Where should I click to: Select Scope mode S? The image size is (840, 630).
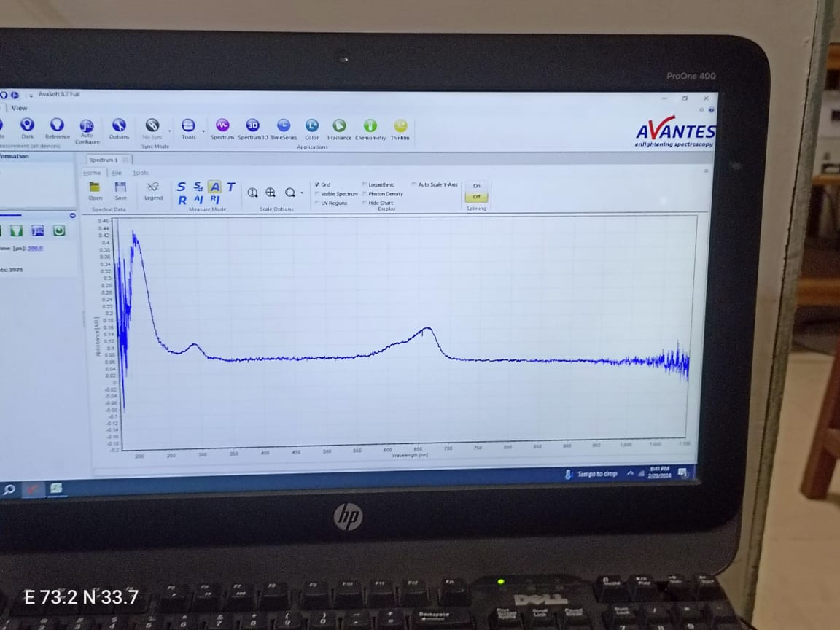tap(181, 187)
